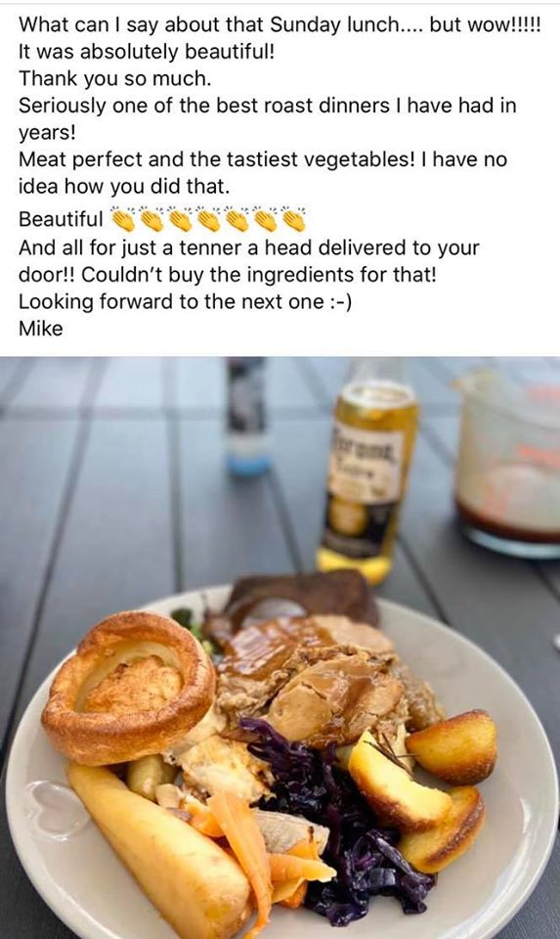Open the roast dinner photo
The height and width of the screenshot is (939, 560).
280,648
